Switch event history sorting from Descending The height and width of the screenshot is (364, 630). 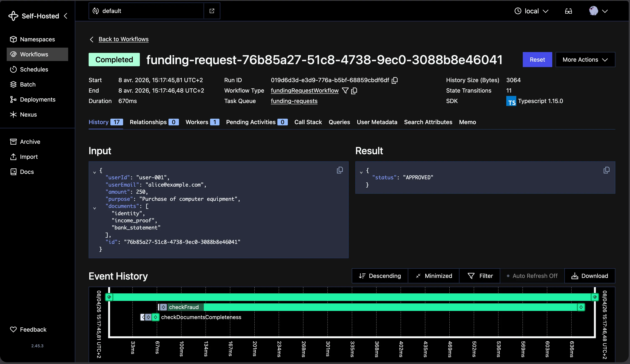(x=380, y=276)
